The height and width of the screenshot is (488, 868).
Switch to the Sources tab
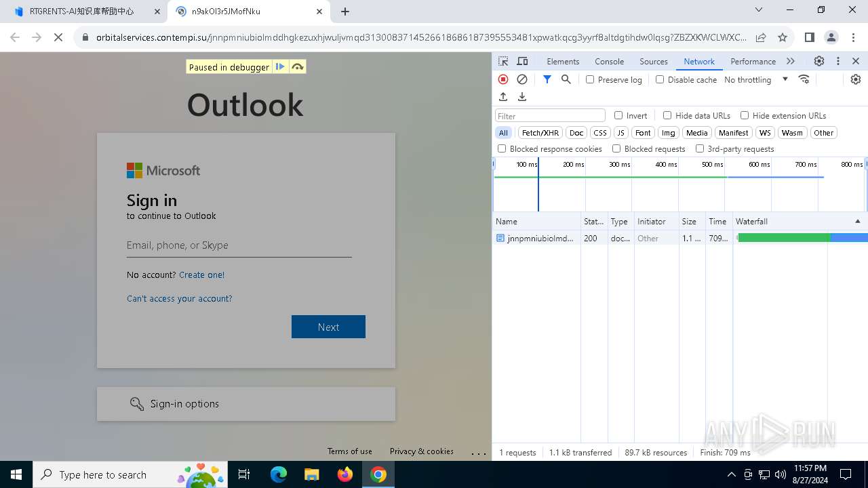pyautogui.click(x=654, y=61)
